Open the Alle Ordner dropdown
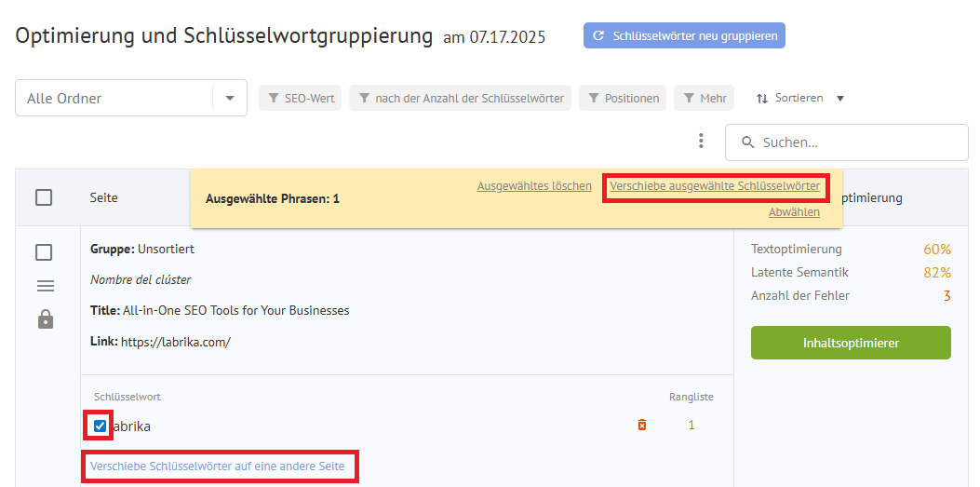The width and height of the screenshot is (980, 487). 131,98
